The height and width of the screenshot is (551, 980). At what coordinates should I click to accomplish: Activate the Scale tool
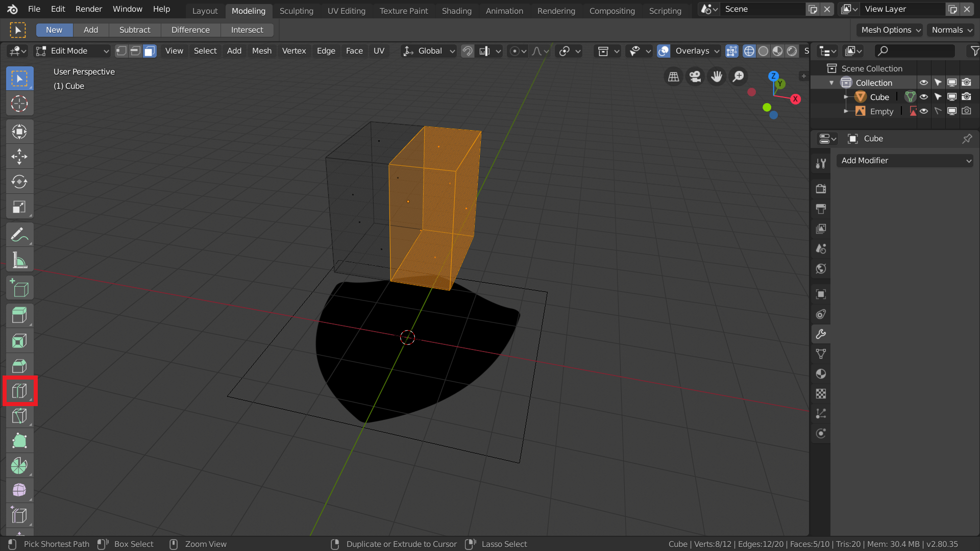19,207
